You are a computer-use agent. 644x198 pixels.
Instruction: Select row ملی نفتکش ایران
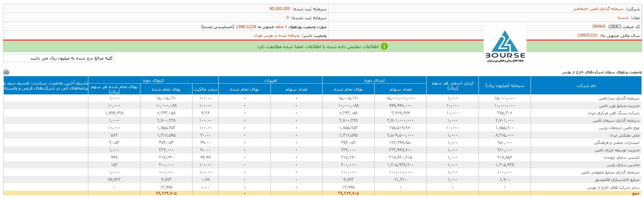tap(323, 135)
